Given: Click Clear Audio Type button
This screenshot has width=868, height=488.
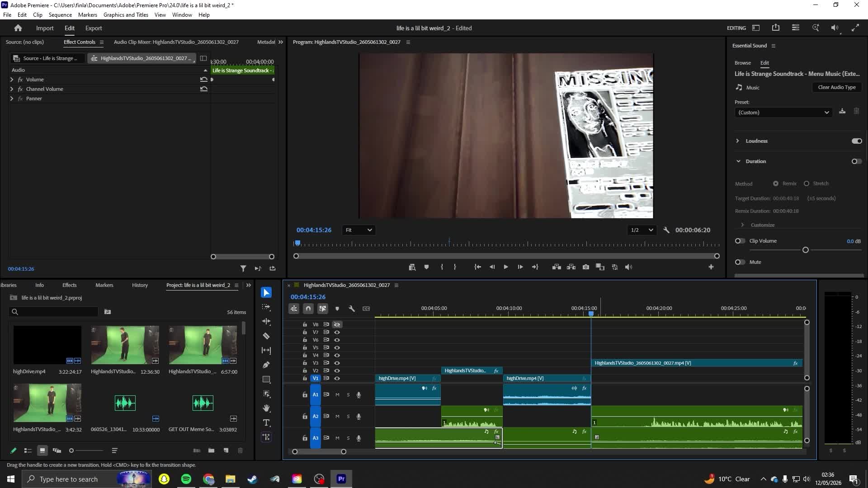Looking at the screenshot, I should pos(837,87).
